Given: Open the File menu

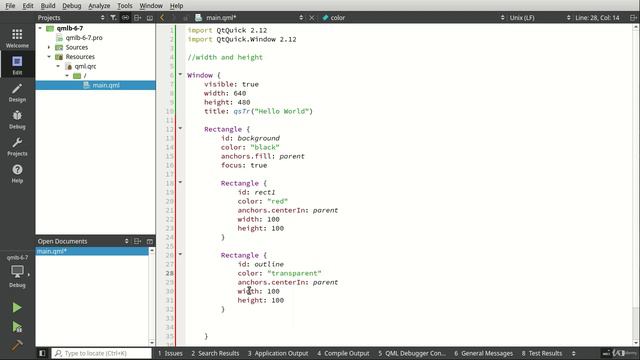Looking at the screenshot, I should click(10, 6).
